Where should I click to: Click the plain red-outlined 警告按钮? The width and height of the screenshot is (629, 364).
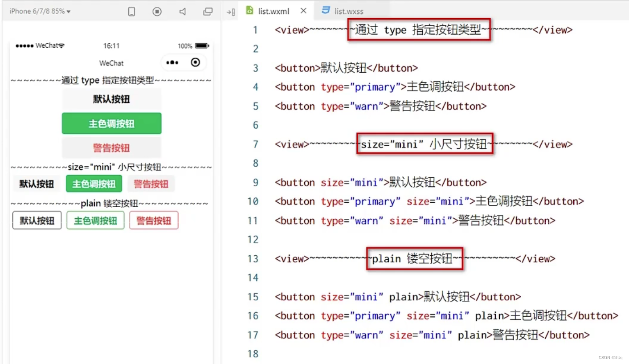click(154, 221)
